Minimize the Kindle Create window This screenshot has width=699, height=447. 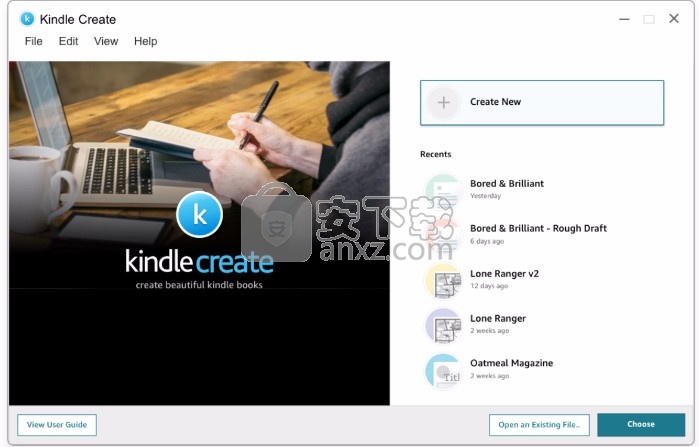(624, 19)
